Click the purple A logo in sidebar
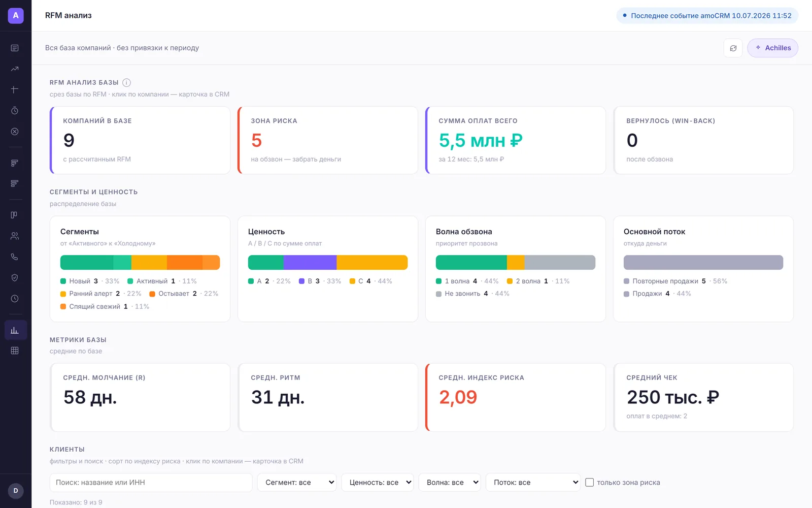 16,15
